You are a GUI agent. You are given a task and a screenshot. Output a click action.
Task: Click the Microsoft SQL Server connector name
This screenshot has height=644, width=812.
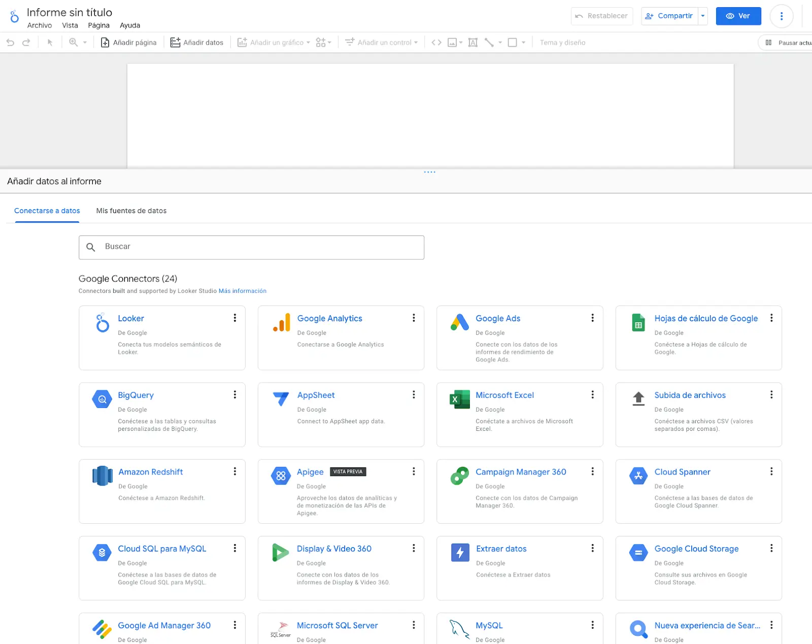coord(337,625)
